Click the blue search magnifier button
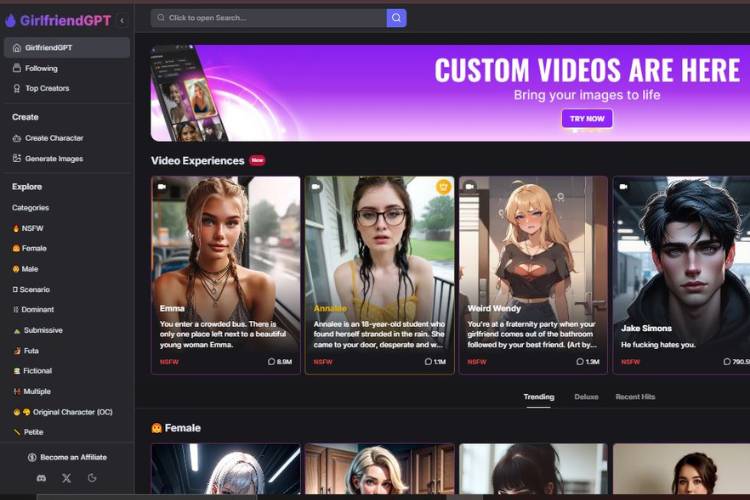This screenshot has height=500, width=750. pyautogui.click(x=397, y=18)
